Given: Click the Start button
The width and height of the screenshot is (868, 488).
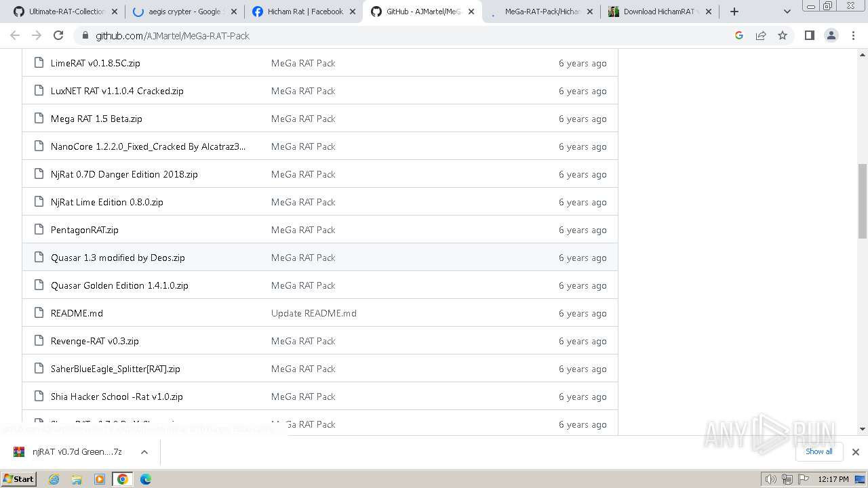Looking at the screenshot, I should point(19,479).
